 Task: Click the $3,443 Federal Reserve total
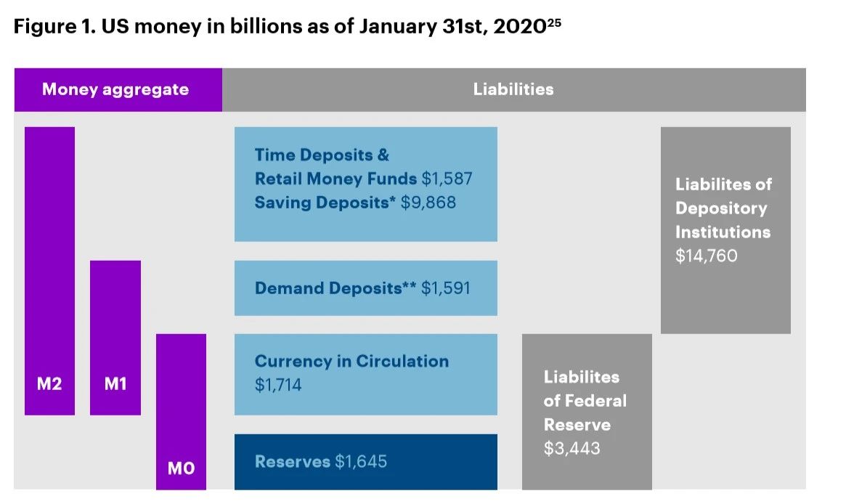tap(572, 448)
